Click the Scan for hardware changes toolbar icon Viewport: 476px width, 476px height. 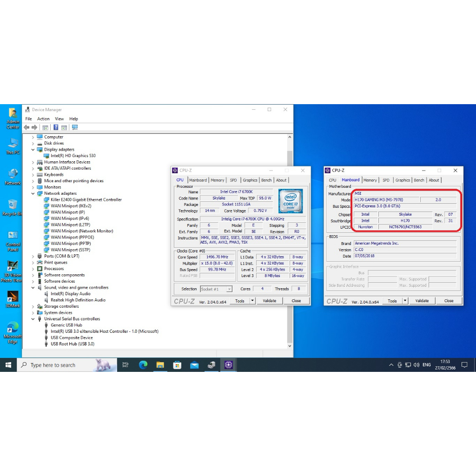tap(74, 127)
